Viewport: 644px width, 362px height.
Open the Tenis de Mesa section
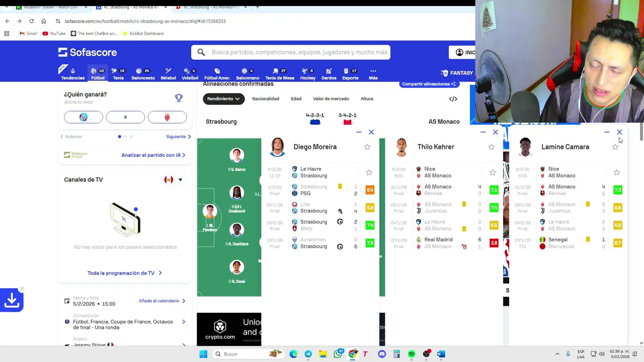279,74
